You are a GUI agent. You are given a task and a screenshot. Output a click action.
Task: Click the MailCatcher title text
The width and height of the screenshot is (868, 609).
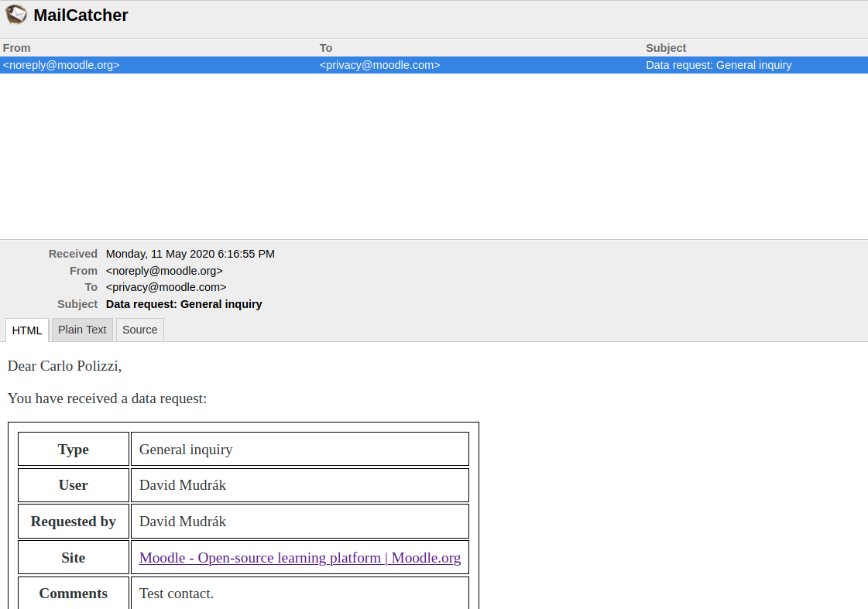81,15
